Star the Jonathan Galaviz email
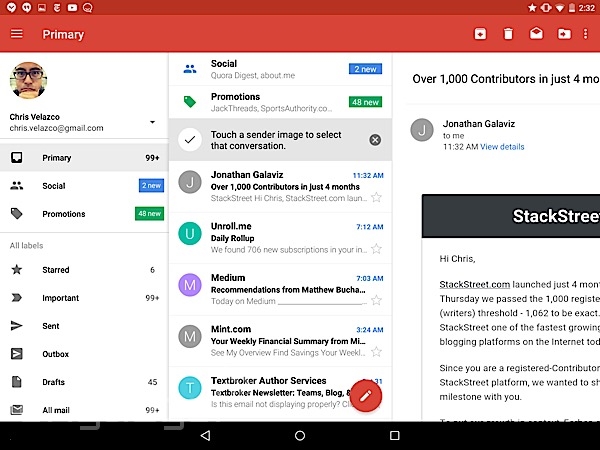 pyautogui.click(x=377, y=197)
